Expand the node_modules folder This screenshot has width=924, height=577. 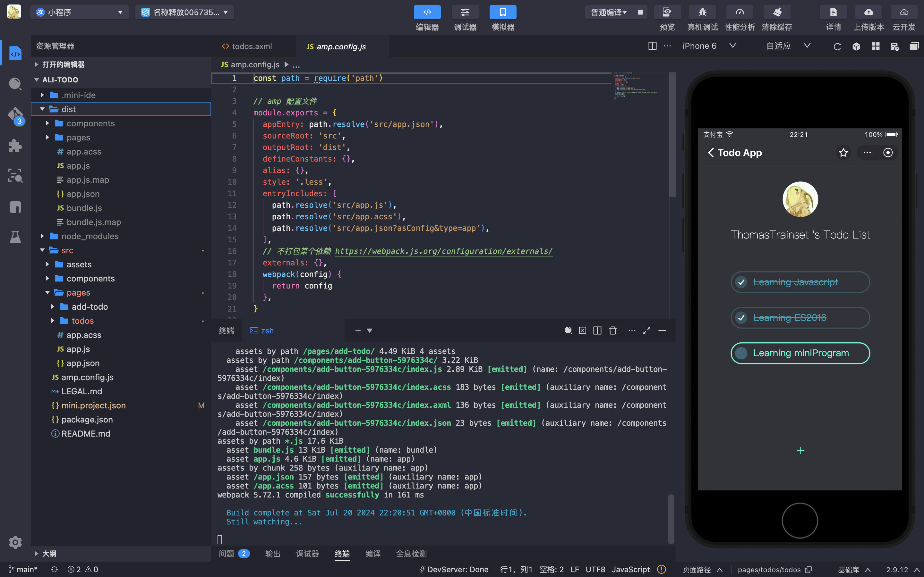pyautogui.click(x=90, y=236)
